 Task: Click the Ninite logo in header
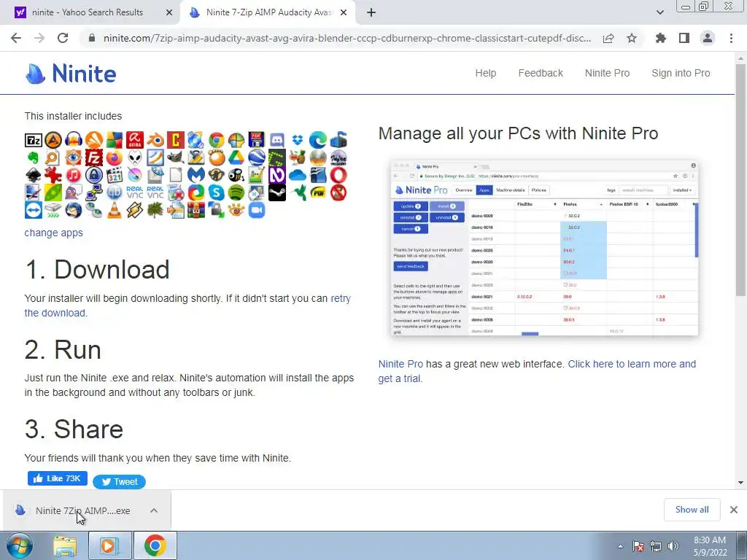tap(71, 74)
